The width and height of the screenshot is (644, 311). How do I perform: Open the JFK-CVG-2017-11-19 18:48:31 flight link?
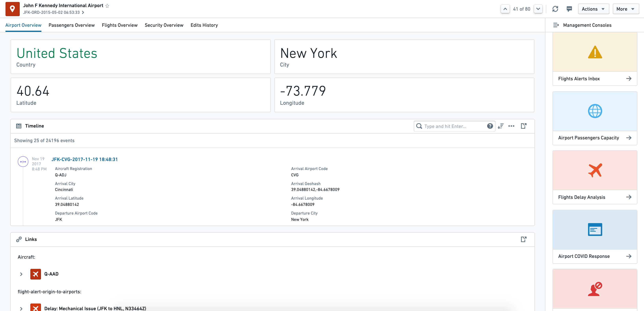85,159
